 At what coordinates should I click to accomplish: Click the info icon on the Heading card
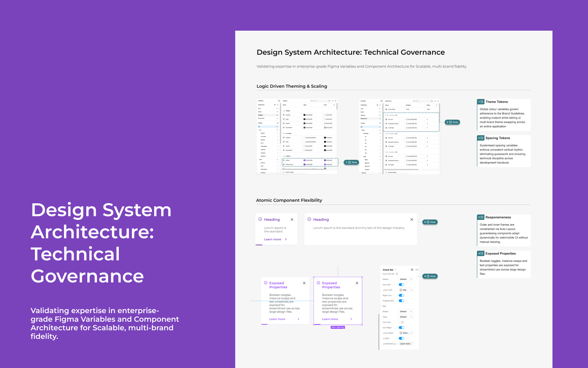[x=260, y=219]
